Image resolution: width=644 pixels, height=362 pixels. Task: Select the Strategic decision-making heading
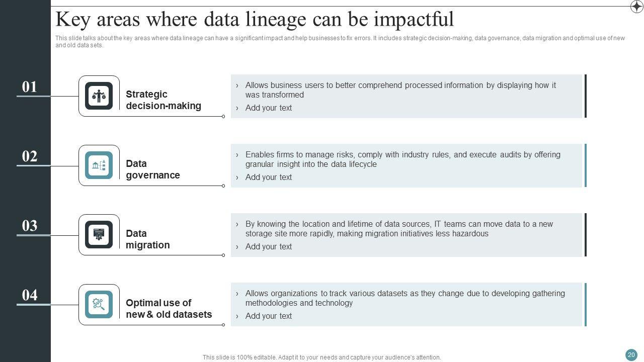tap(163, 100)
